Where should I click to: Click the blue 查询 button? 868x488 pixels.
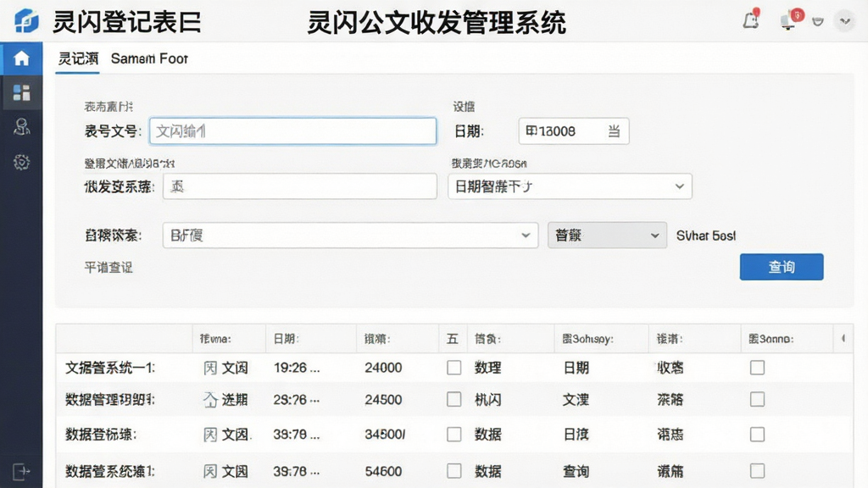tap(781, 267)
